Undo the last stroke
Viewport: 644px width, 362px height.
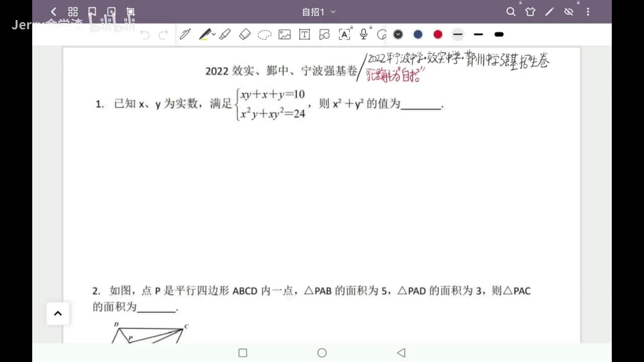click(x=145, y=35)
